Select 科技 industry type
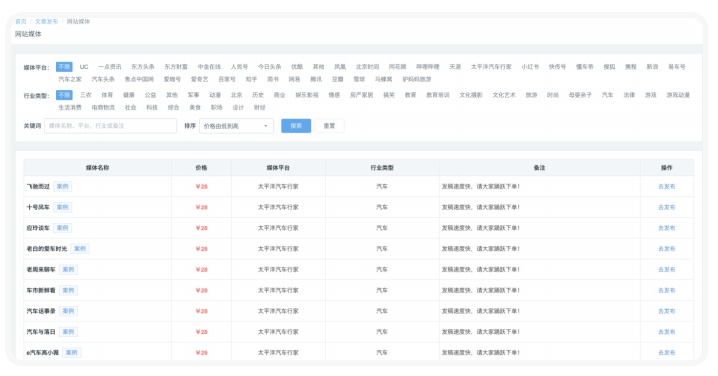718x376 pixels. 152,108
